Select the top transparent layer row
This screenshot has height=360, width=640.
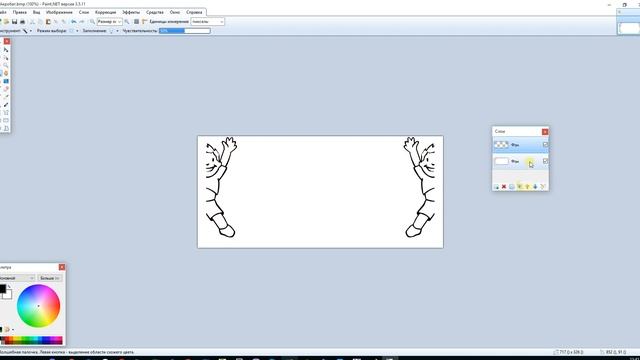click(x=520, y=145)
